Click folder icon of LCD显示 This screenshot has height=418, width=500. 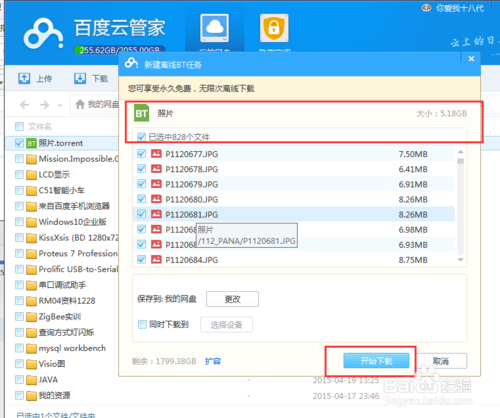click(x=31, y=175)
